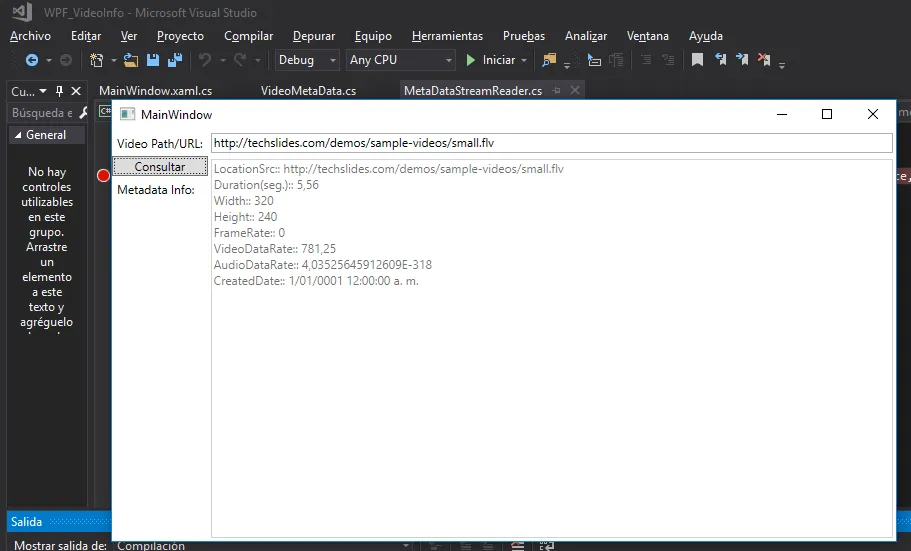Switch to the MainWindow.xaml.cs tab
911x551 pixels.
click(156, 91)
